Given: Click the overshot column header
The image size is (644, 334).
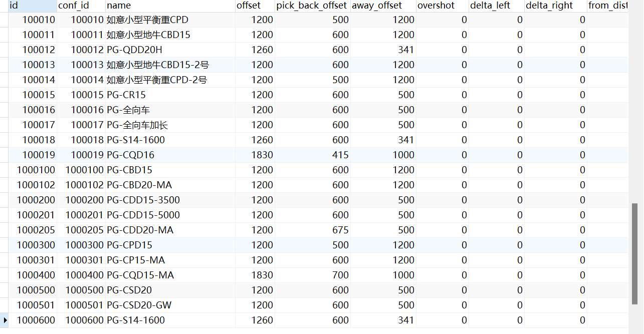Looking at the screenshot, I should tap(443, 6).
